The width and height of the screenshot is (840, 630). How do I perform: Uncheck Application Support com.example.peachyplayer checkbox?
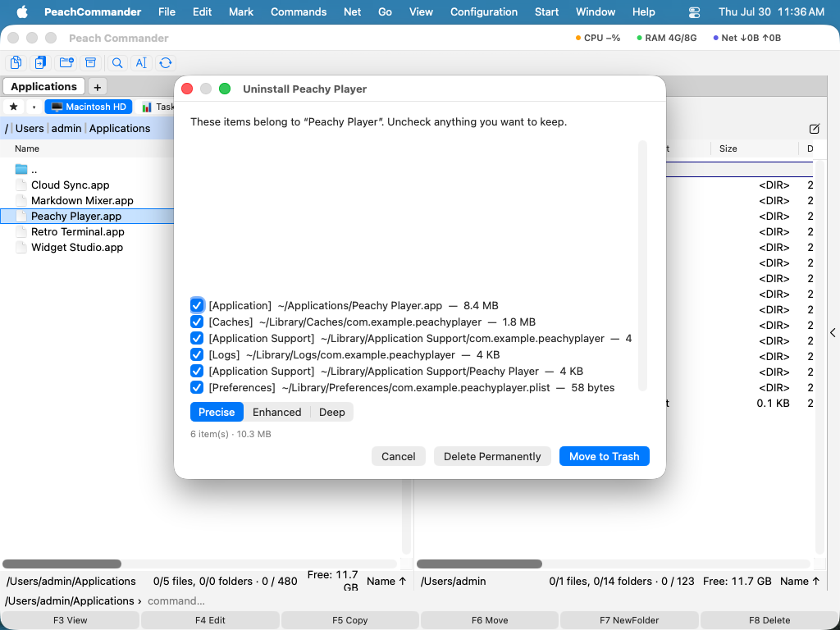pos(197,339)
